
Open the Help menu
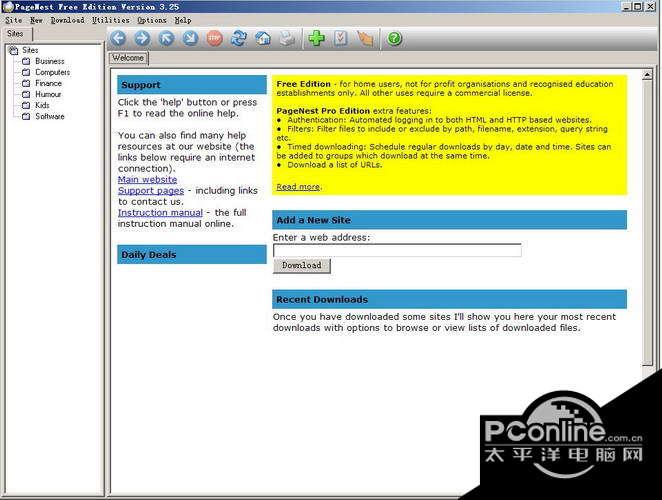(x=183, y=20)
